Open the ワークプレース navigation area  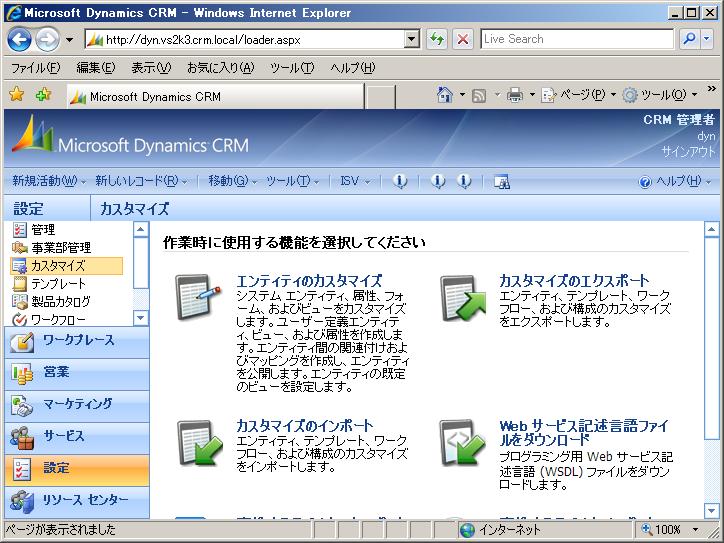(x=77, y=342)
